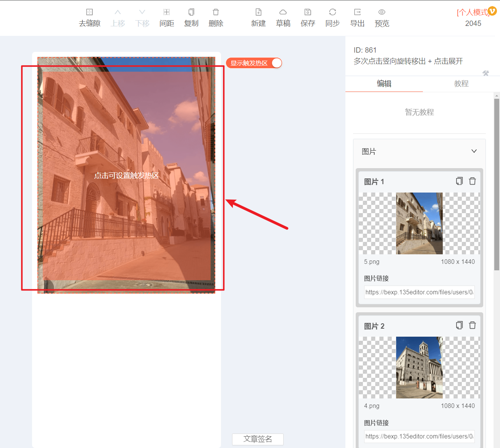
Task: Duplicate 图片 1 with its copy icon
Action: pyautogui.click(x=460, y=181)
